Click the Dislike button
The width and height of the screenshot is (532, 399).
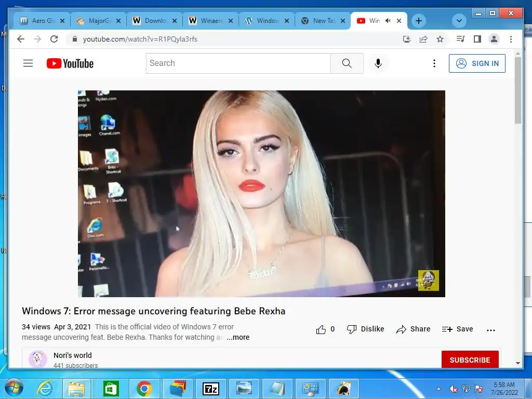(x=365, y=329)
